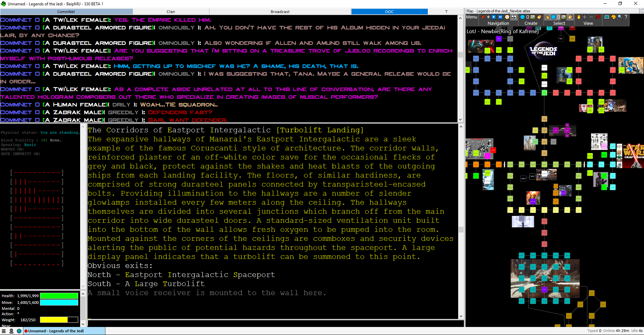644x335 pixels.
Task: Open the map atlas icon
Action: (x=607, y=17)
